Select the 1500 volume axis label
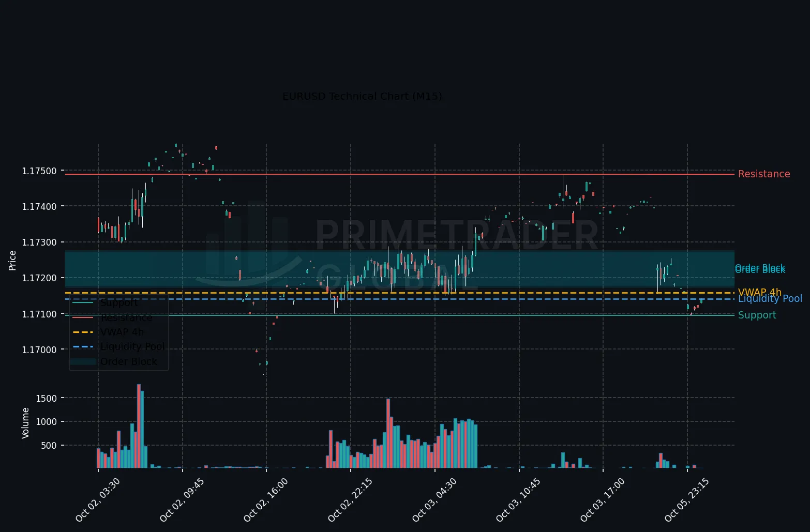The width and height of the screenshot is (810, 532). click(x=47, y=398)
